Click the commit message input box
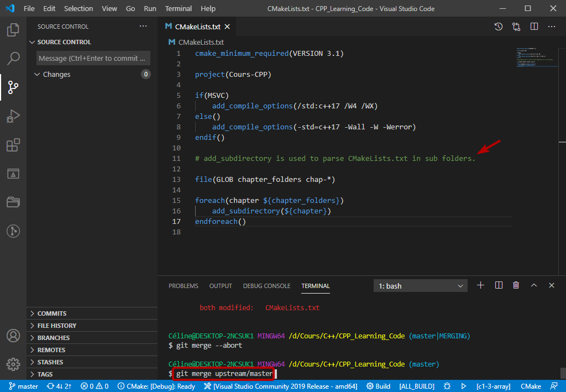The height and width of the screenshot is (392, 566). [x=93, y=58]
